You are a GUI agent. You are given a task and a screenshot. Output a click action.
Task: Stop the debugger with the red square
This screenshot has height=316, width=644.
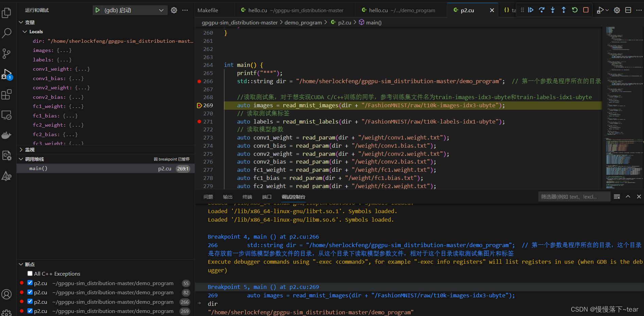(586, 10)
